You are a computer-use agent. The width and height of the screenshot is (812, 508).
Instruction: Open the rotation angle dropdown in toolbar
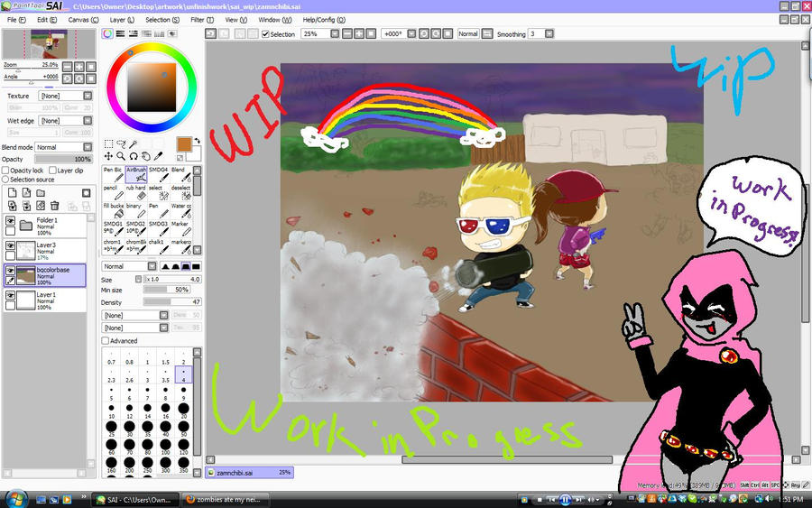coord(411,33)
